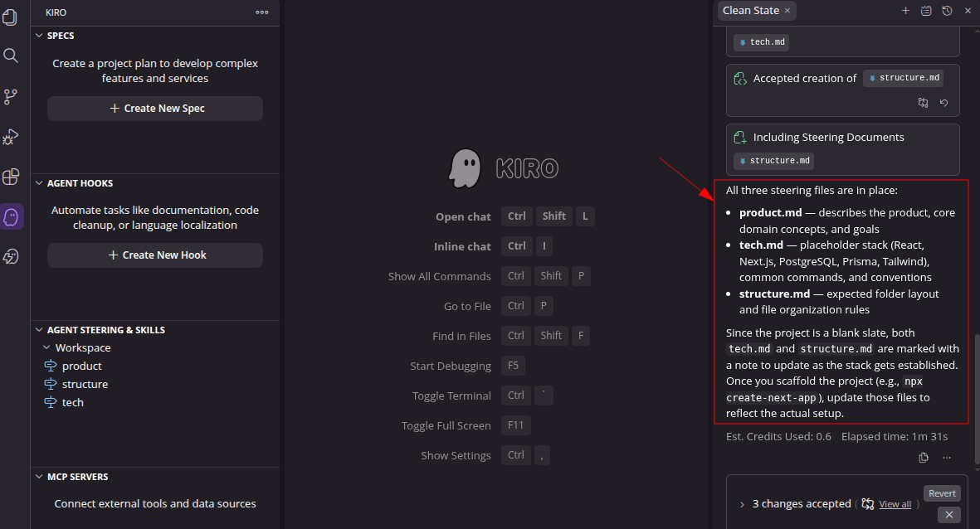This screenshot has width=980, height=529.
Task: View diff for structure.md creation
Action: click(923, 103)
